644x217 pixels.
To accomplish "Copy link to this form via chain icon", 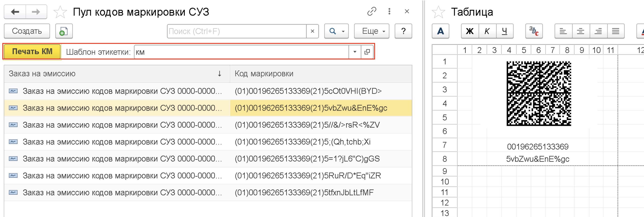I will (372, 11).
